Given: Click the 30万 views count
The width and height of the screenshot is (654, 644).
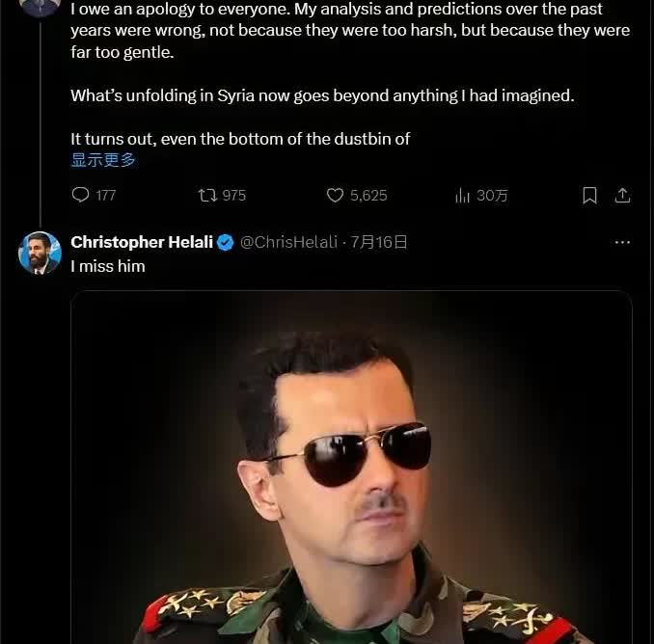Looking at the screenshot, I should [492, 196].
